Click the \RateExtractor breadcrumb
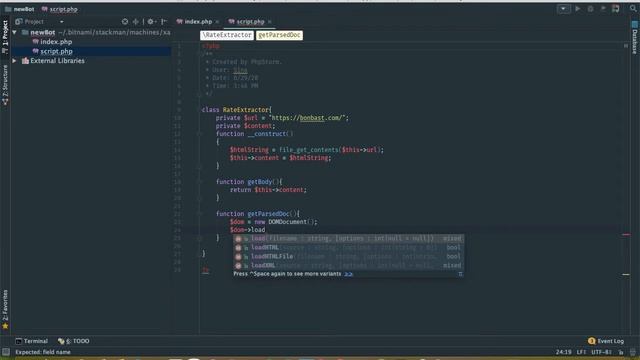This screenshot has width=640, height=360. pos(227,35)
